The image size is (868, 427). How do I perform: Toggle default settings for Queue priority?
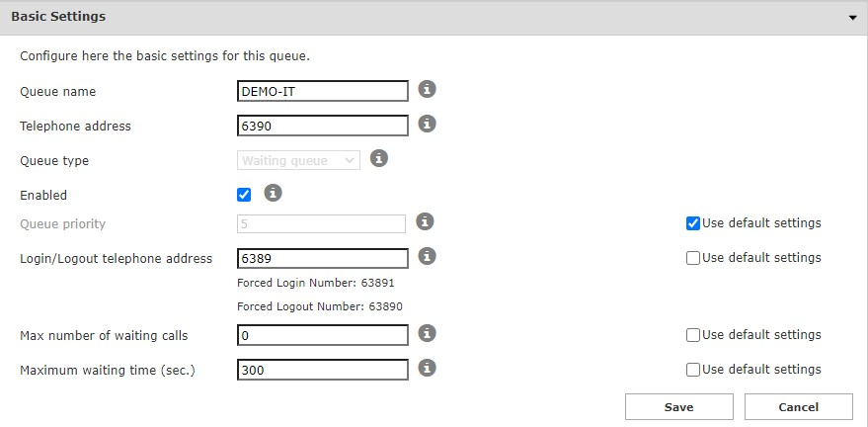(x=693, y=223)
